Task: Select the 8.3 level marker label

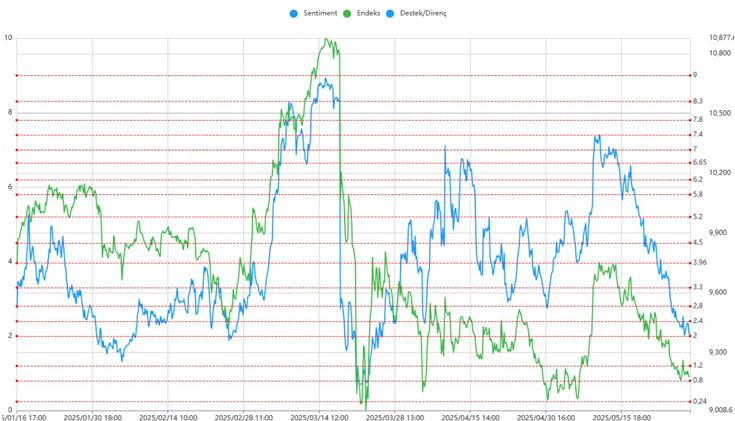Action: [697, 101]
